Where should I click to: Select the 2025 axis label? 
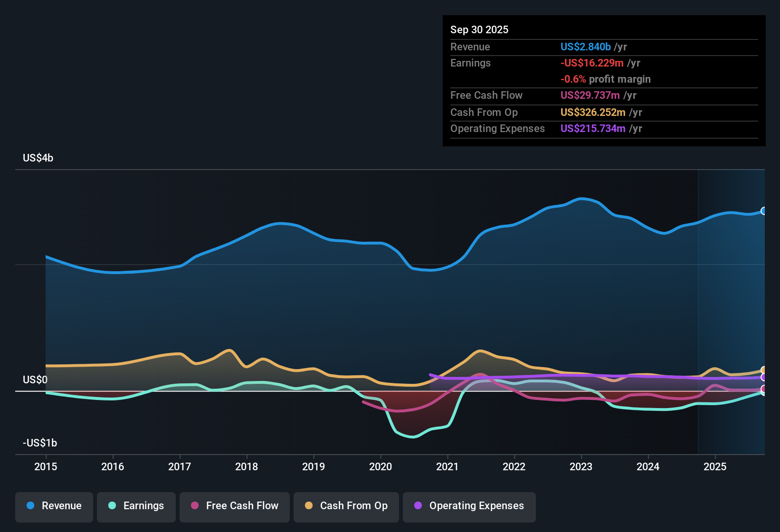pyautogui.click(x=715, y=467)
